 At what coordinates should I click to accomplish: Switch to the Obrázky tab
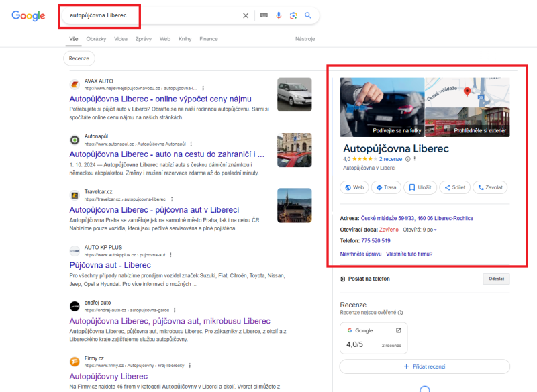click(96, 39)
